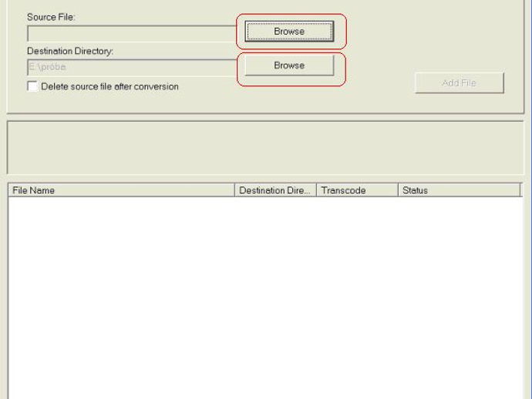The width and height of the screenshot is (532, 399).
Task: Sort list by File Name column
Action: pos(122,190)
